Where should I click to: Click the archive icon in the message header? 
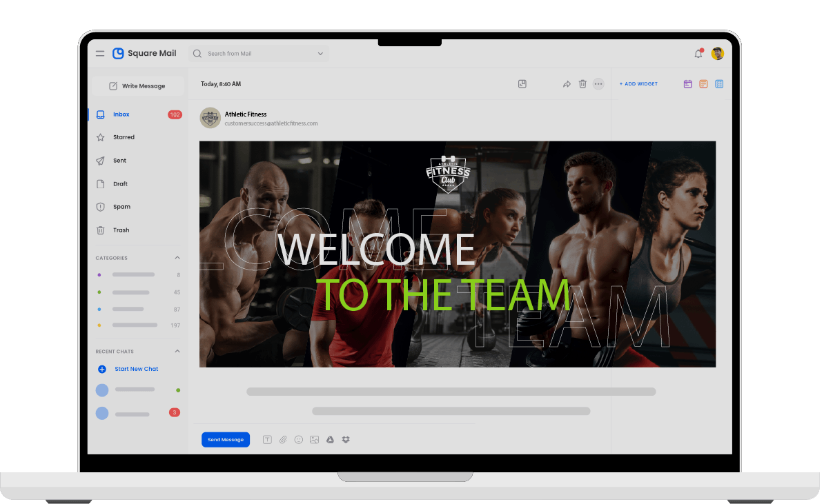pyautogui.click(x=522, y=84)
